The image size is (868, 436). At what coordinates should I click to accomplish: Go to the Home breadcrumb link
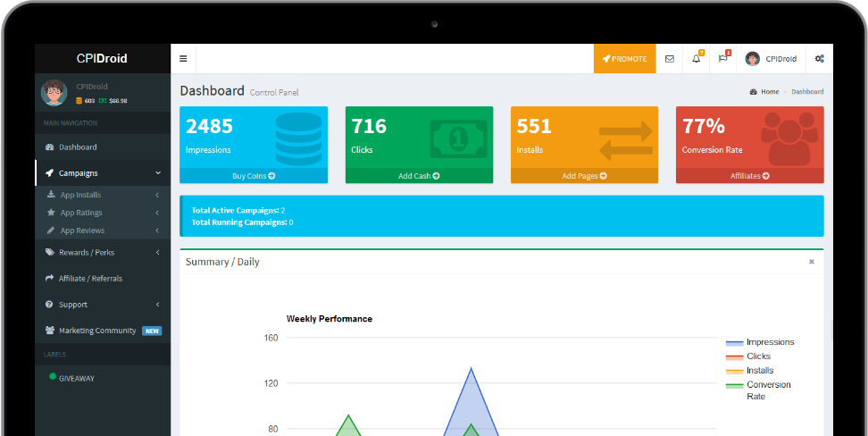point(770,92)
